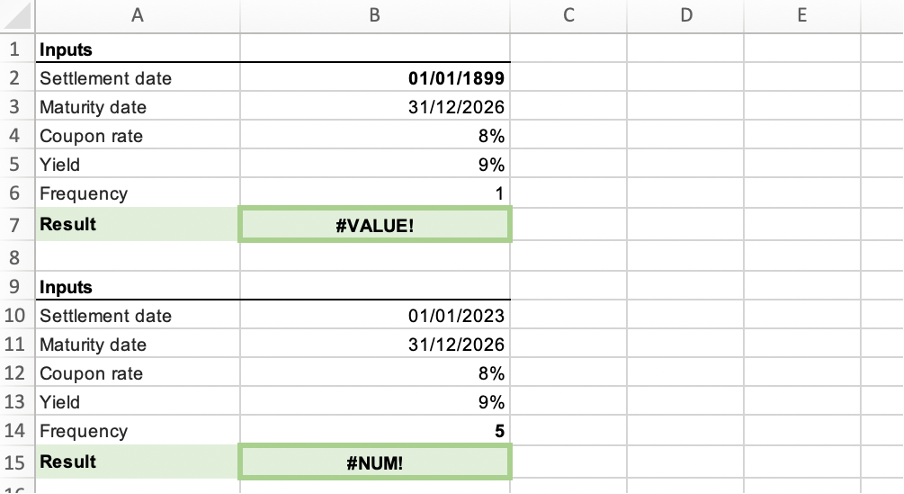Click the second Inputs heading cell
904x494 pixels.
click(136, 287)
